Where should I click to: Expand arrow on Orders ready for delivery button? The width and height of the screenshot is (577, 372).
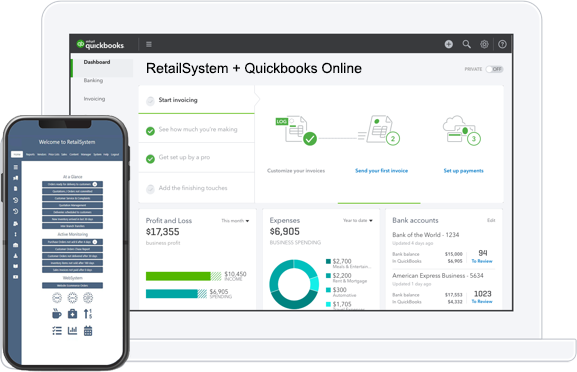click(95, 184)
